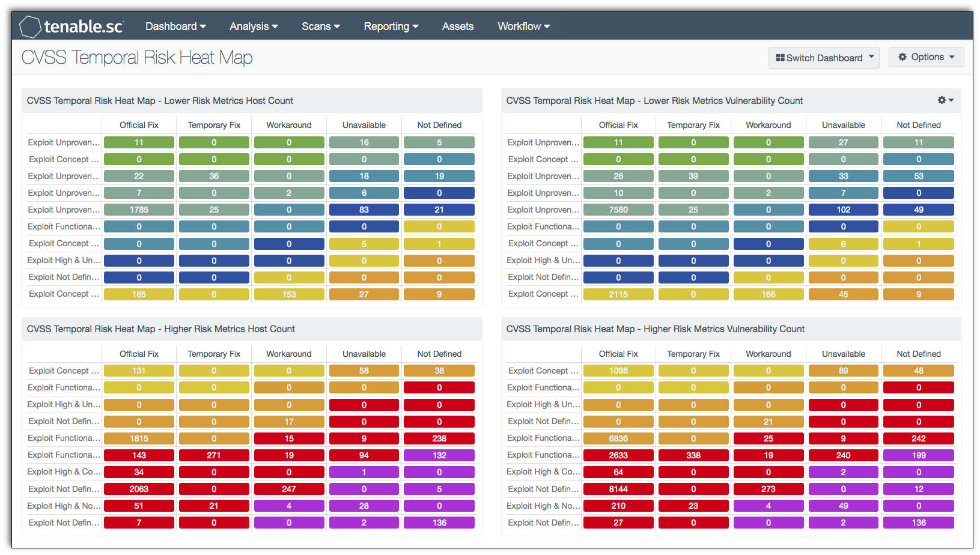This screenshot has width=980, height=555.
Task: Click the purple 136 cell under Not Defined
Action: pyautogui.click(x=439, y=522)
